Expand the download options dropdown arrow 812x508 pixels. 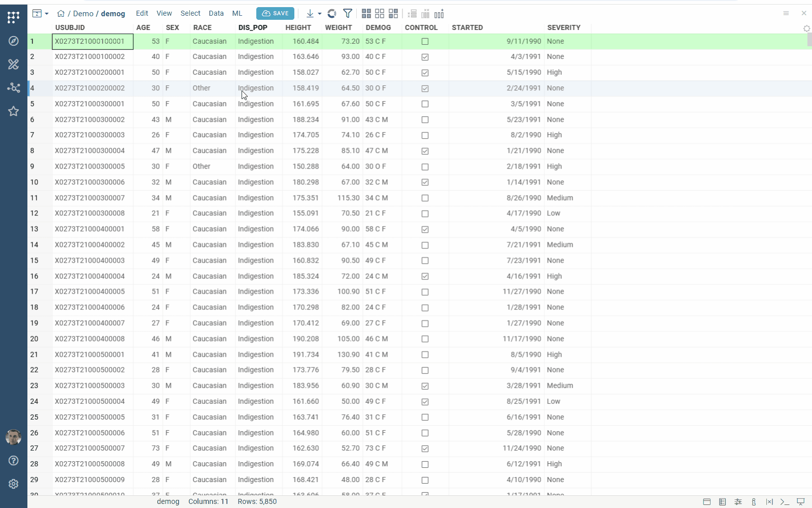point(320,14)
